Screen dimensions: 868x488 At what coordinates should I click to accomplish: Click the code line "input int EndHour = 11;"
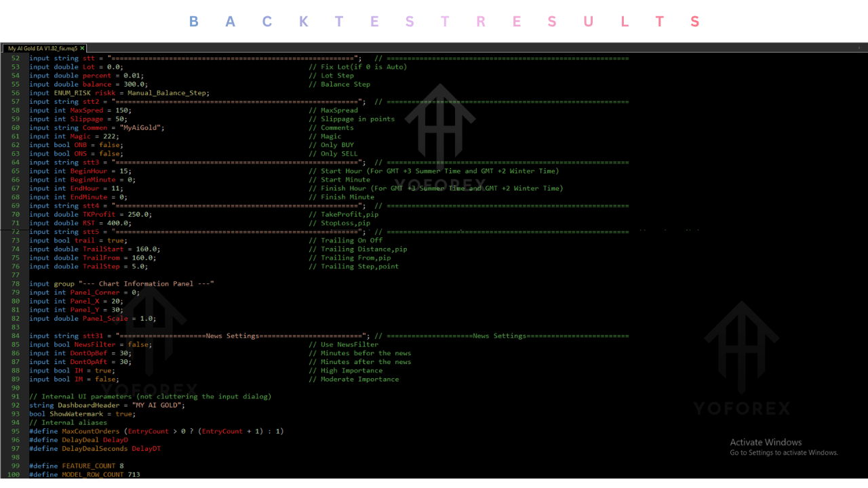[x=76, y=188]
